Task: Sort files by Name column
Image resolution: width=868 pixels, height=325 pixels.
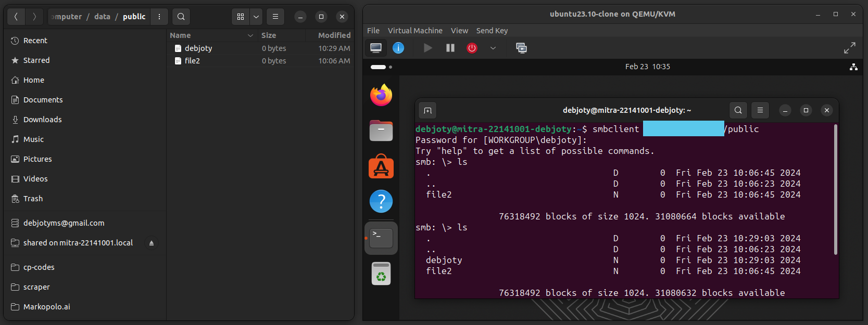Action: pos(212,35)
